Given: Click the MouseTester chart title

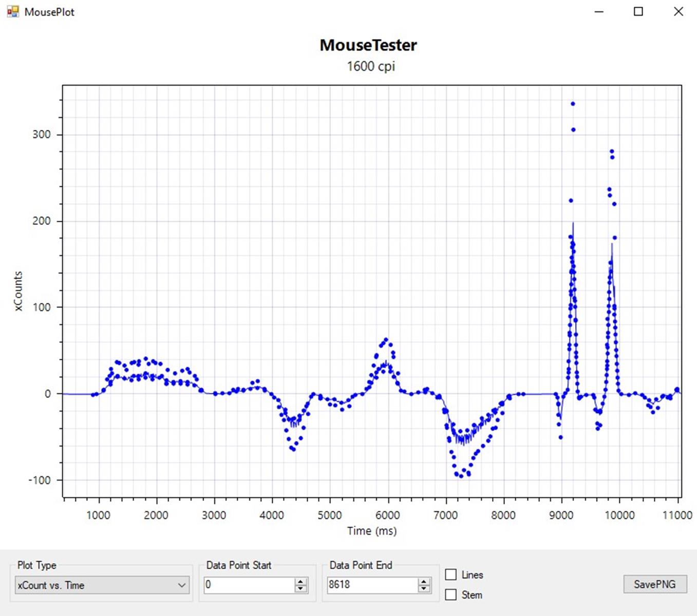Looking at the screenshot, I should pos(368,45).
